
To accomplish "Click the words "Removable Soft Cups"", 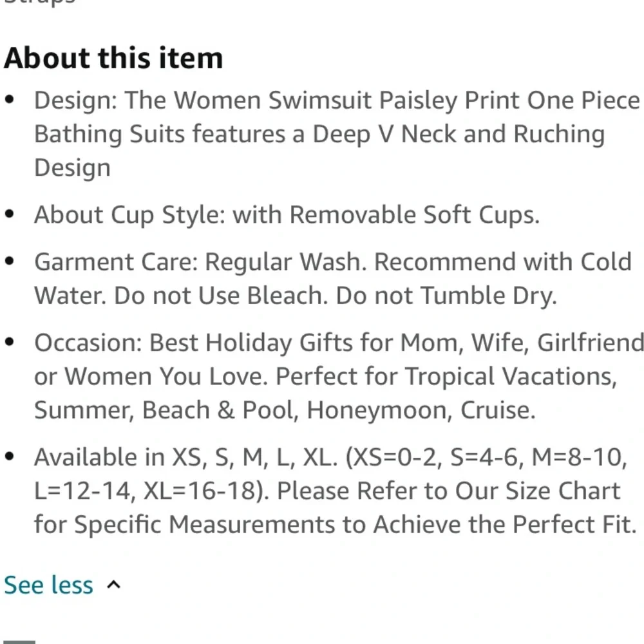I will click(x=414, y=215).
